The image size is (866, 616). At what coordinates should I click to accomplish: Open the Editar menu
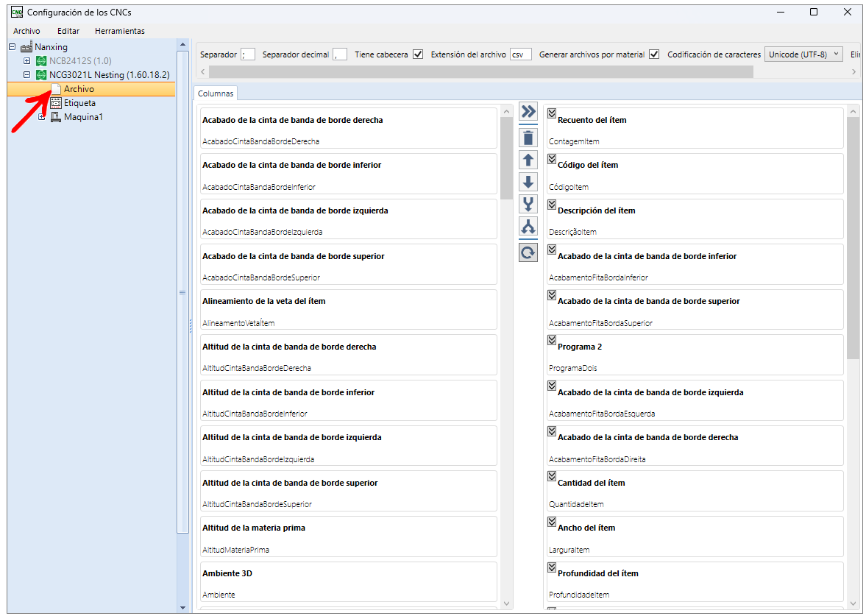(x=68, y=31)
